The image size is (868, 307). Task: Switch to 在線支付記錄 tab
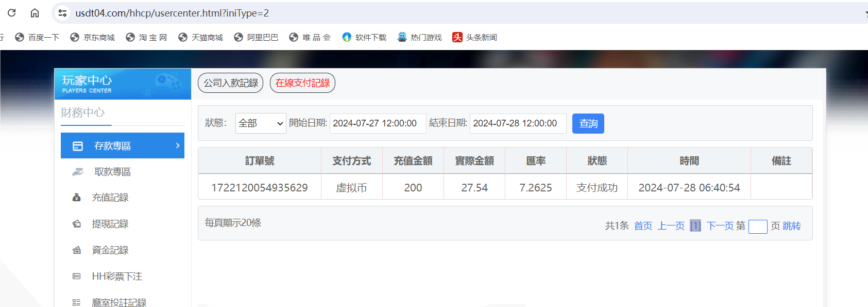[302, 83]
